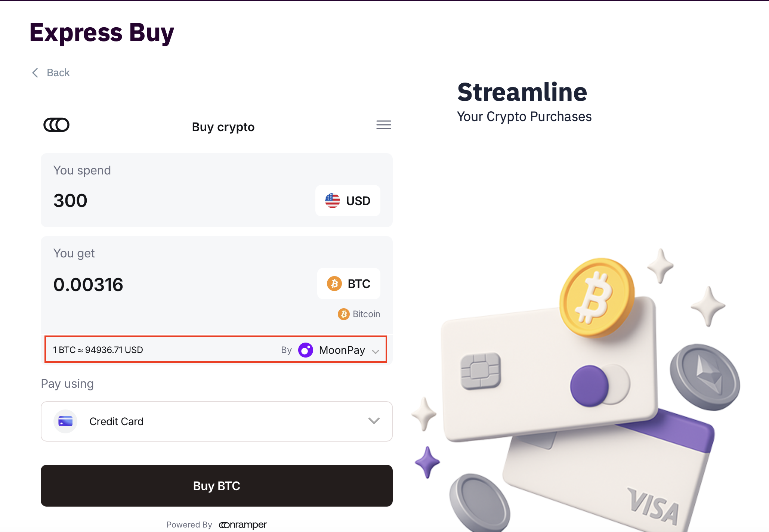Click the US flag icon
The height and width of the screenshot is (532, 769).
click(332, 201)
